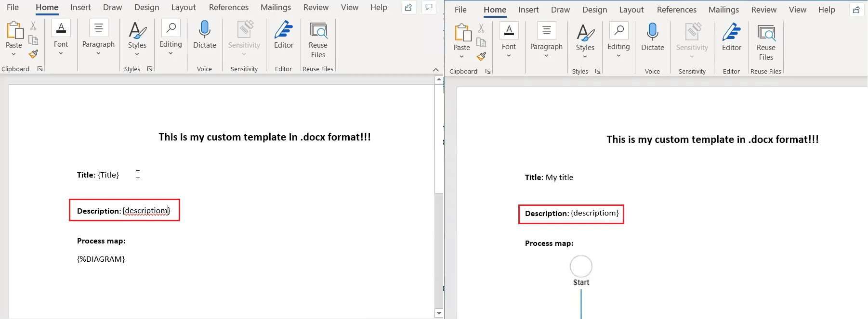868x319 pixels.
Task: Expand Editing dropdown arrow in right window
Action: [618, 55]
